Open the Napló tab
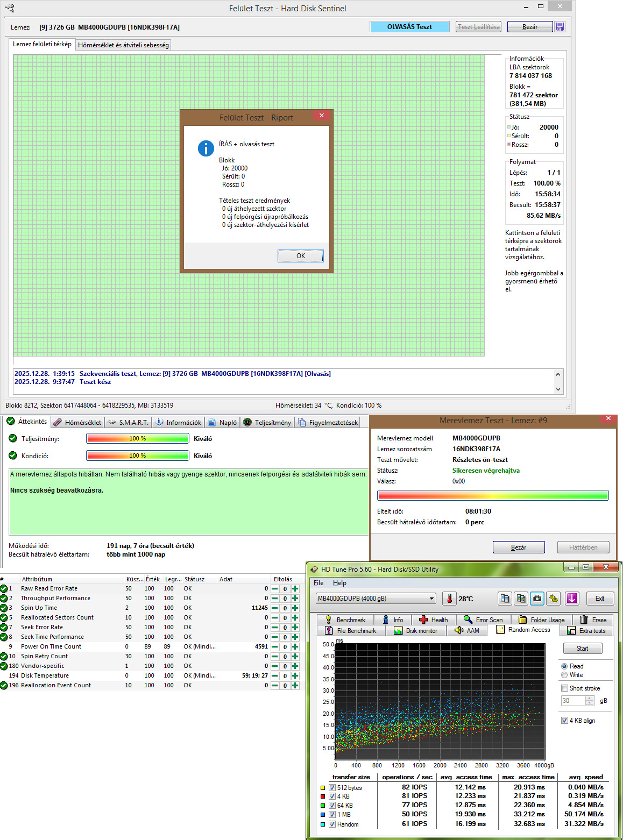623x840 pixels. click(x=222, y=423)
